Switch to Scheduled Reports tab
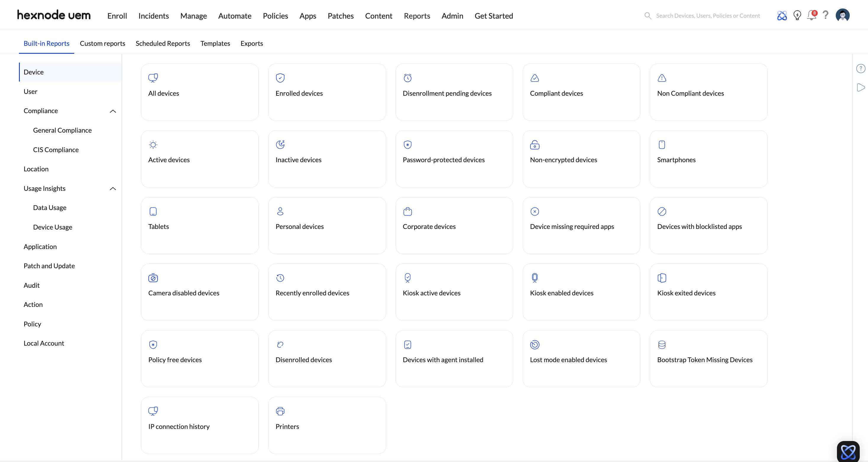This screenshot has width=868, height=462. pos(163,43)
